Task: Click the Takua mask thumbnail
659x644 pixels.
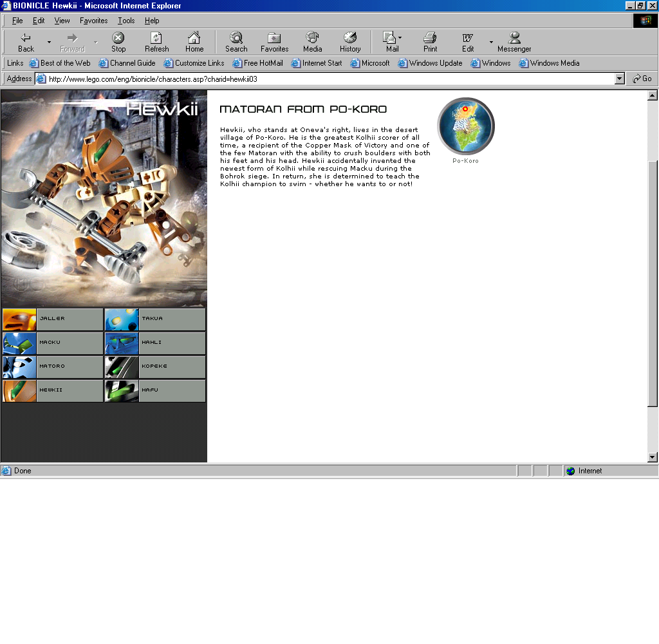Action: click(x=122, y=319)
